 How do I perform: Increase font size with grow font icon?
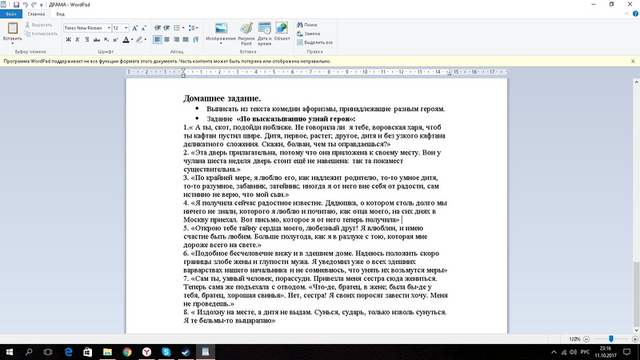pos(135,28)
